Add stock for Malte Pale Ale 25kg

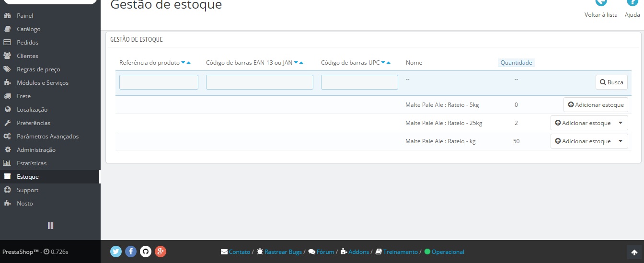pyautogui.click(x=583, y=123)
